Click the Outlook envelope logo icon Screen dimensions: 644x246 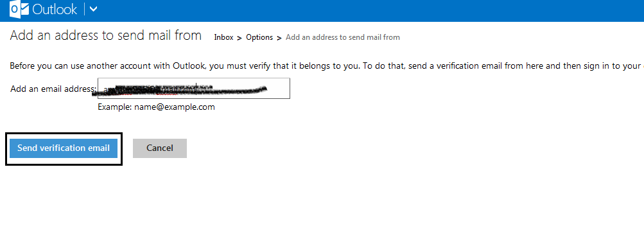pos(19,9)
